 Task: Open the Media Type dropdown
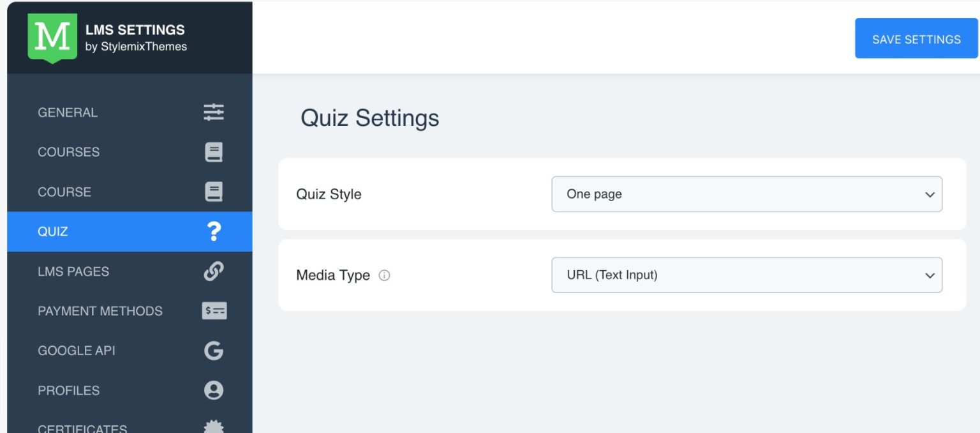coord(746,275)
